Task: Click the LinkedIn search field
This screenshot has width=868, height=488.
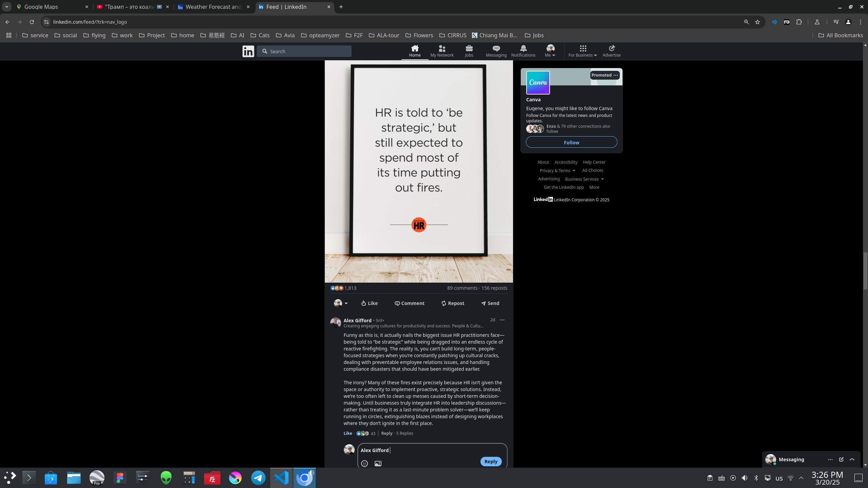Action: pos(304,51)
